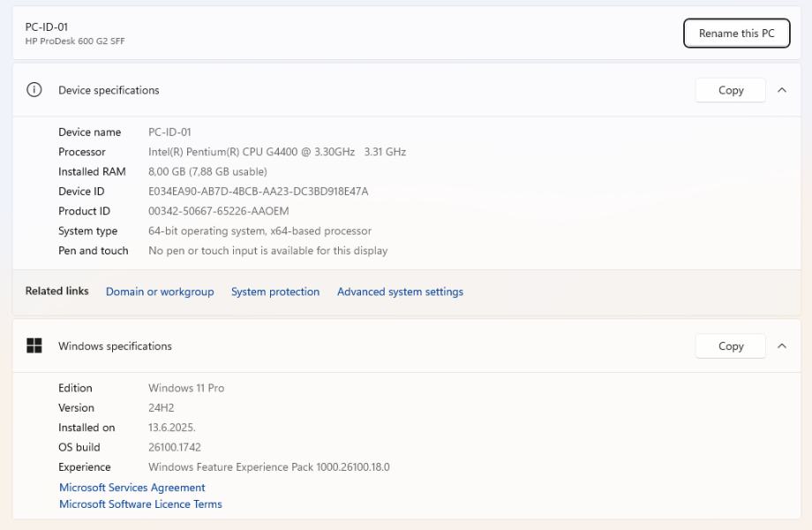Click the Windows logo icon
Viewport: 812px width, 530px height.
point(34,345)
